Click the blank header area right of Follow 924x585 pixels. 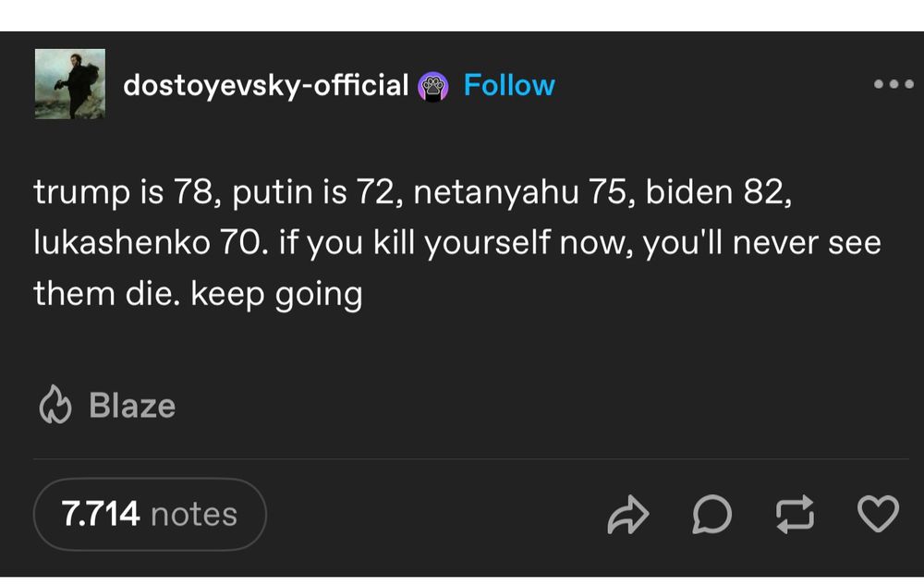click(x=711, y=85)
